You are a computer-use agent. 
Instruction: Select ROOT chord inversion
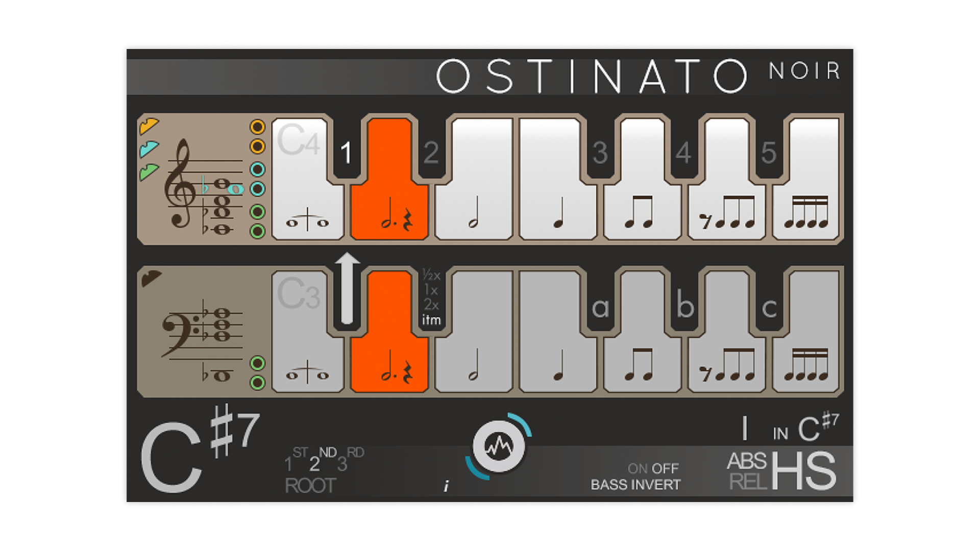pyautogui.click(x=310, y=486)
